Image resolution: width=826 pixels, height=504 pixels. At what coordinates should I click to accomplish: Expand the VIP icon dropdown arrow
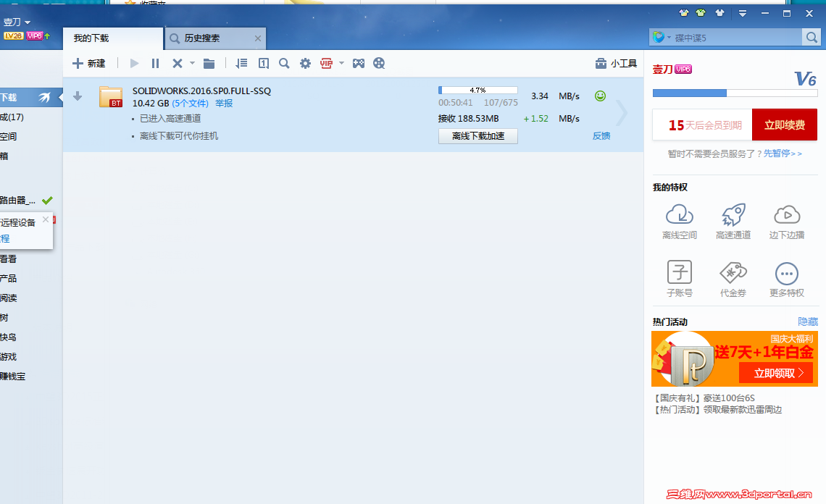(341, 63)
